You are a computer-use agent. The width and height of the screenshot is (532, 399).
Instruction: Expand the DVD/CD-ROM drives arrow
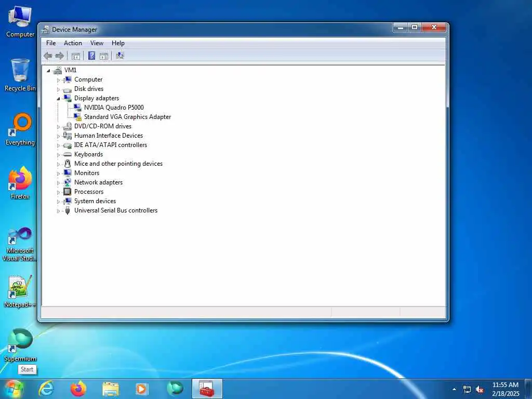click(58, 127)
